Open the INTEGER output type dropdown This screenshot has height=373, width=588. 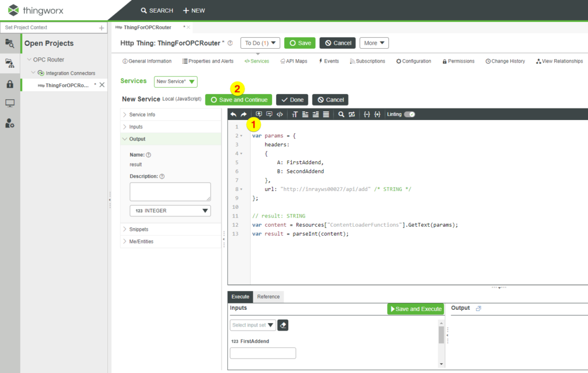170,211
